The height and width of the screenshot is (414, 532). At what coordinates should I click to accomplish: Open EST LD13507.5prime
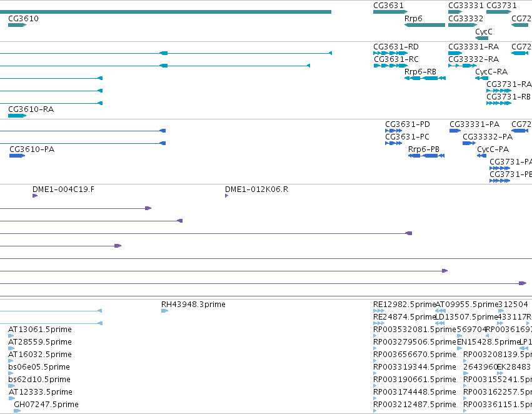click(x=439, y=323)
